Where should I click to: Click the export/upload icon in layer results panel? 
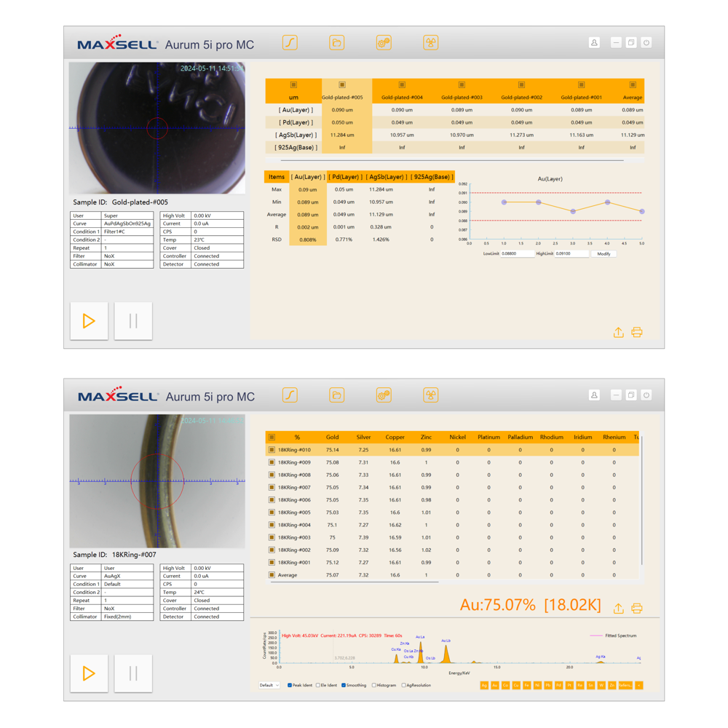(x=618, y=332)
